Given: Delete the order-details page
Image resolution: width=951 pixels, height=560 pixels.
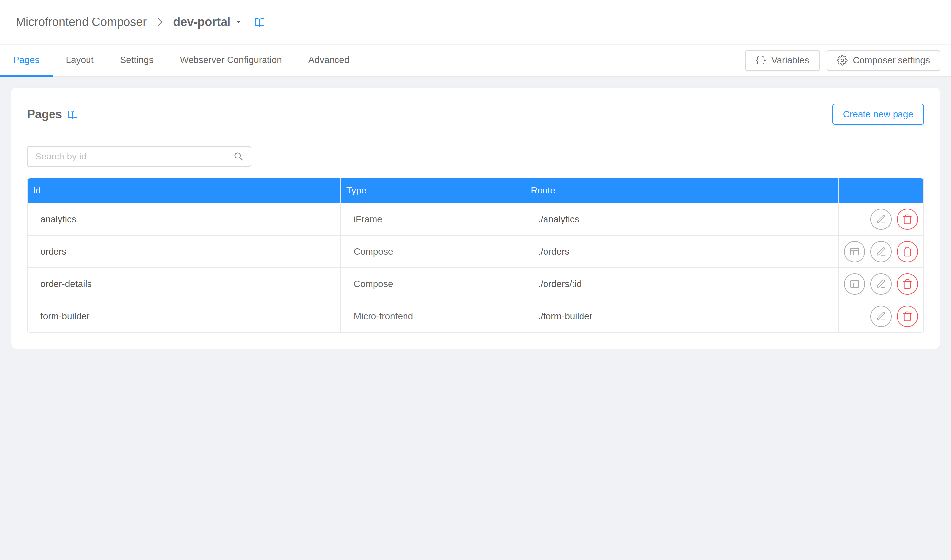Looking at the screenshot, I should [x=907, y=284].
